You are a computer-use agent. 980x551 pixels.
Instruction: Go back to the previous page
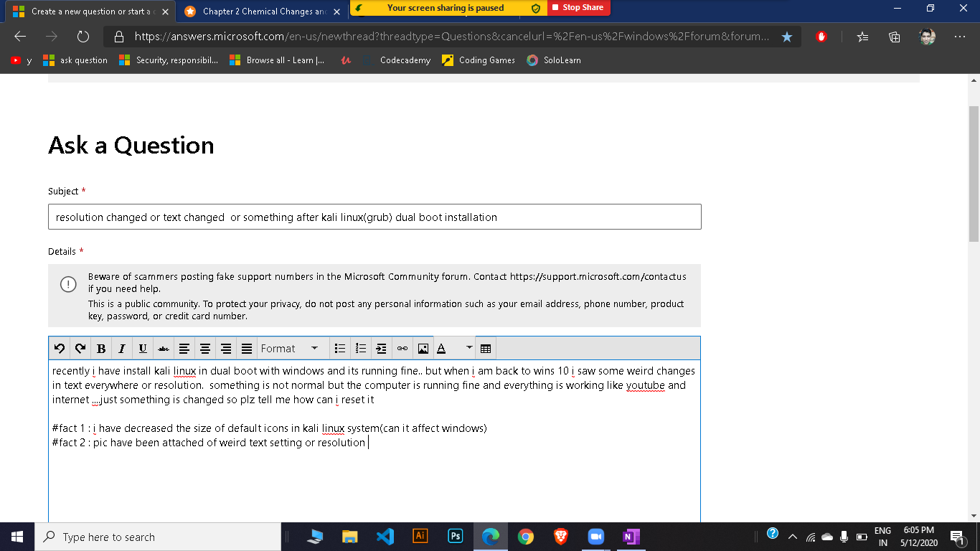(20, 37)
